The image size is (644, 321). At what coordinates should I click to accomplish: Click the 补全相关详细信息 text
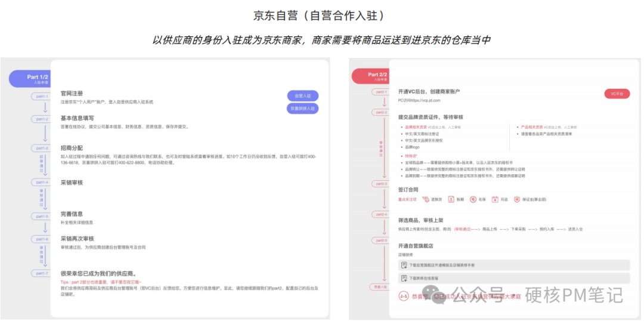[x=77, y=223]
